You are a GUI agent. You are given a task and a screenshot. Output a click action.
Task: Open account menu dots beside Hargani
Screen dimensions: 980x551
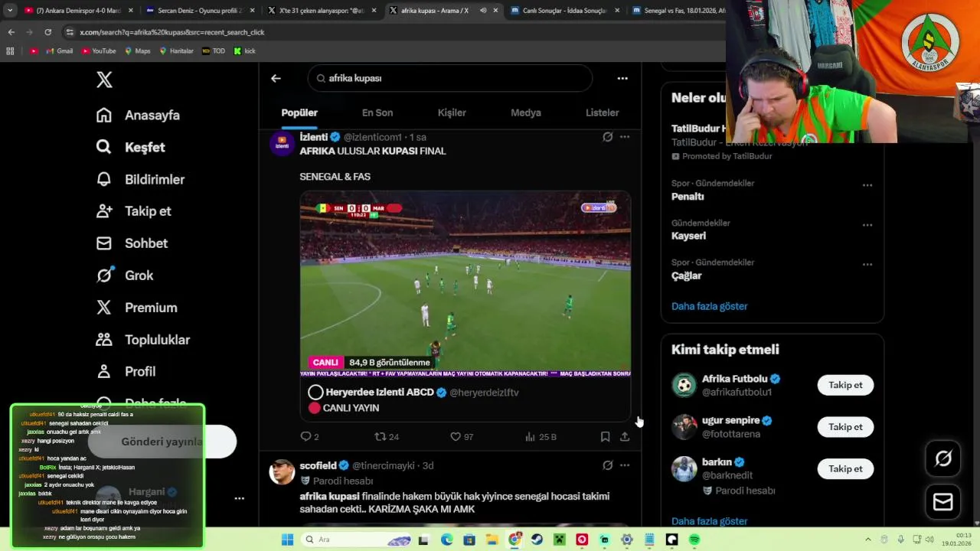[x=239, y=498]
